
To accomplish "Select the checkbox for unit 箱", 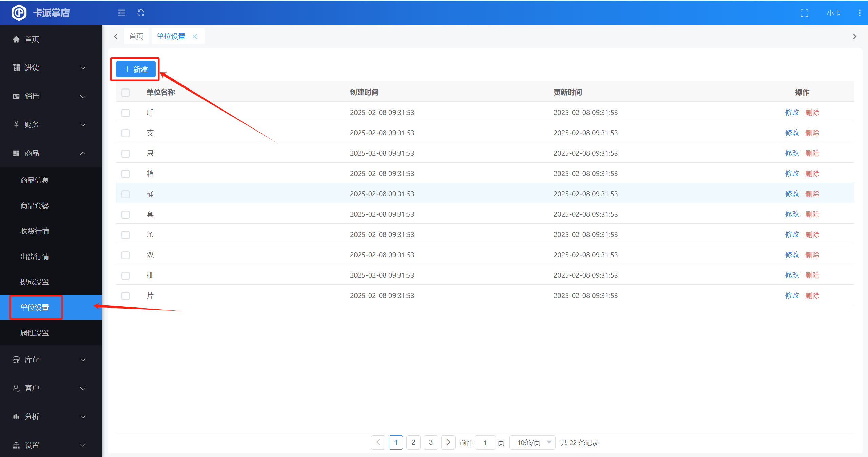I will pyautogui.click(x=126, y=174).
